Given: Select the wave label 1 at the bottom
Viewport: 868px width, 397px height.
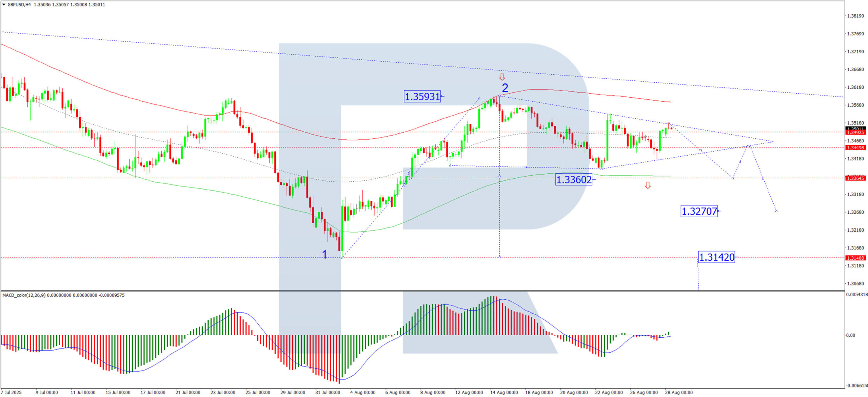Looking at the screenshot, I should [x=324, y=254].
